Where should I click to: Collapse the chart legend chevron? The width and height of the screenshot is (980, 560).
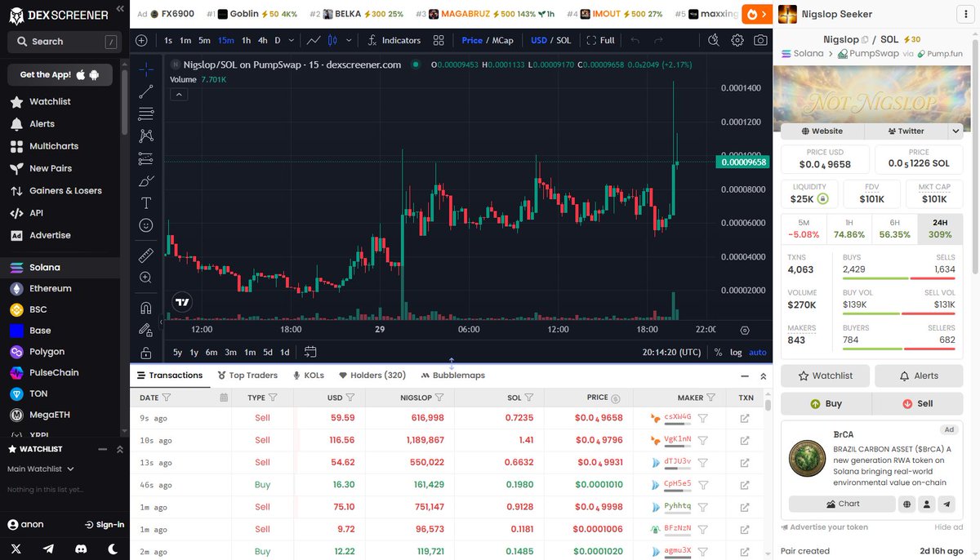pos(179,95)
